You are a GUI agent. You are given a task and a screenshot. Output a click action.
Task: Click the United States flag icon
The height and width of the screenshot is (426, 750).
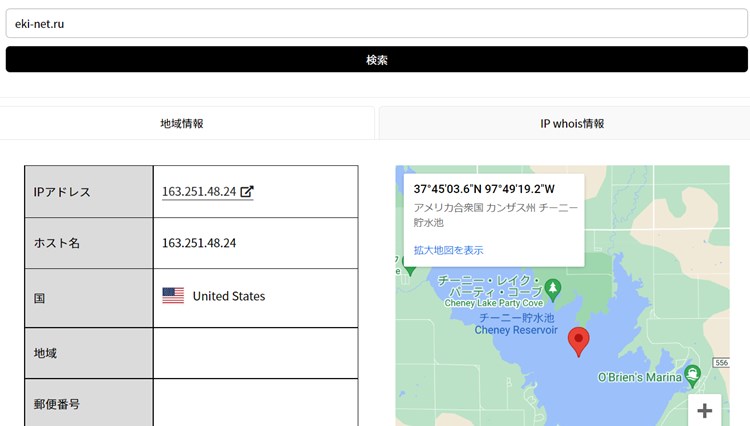tap(173, 295)
